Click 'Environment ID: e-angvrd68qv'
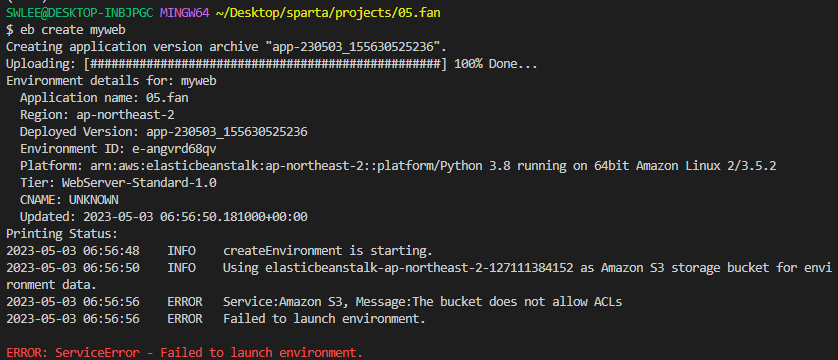Screen dimensions: 838x360 118,148
